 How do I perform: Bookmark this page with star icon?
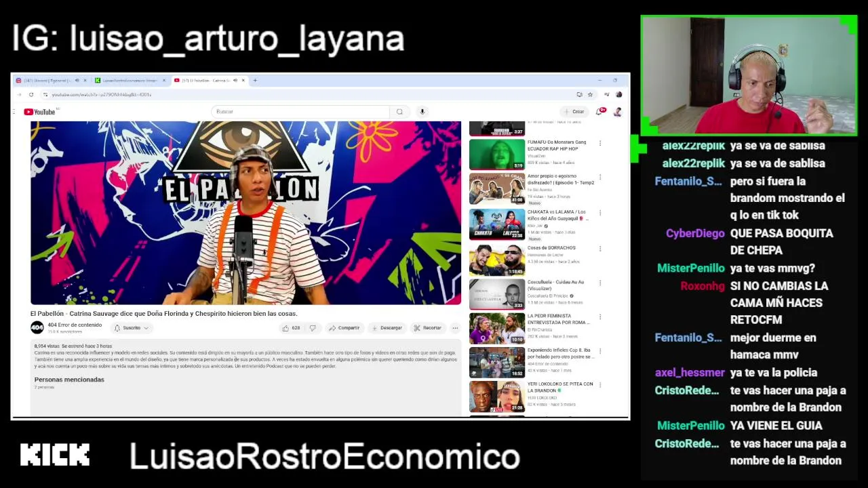590,95
